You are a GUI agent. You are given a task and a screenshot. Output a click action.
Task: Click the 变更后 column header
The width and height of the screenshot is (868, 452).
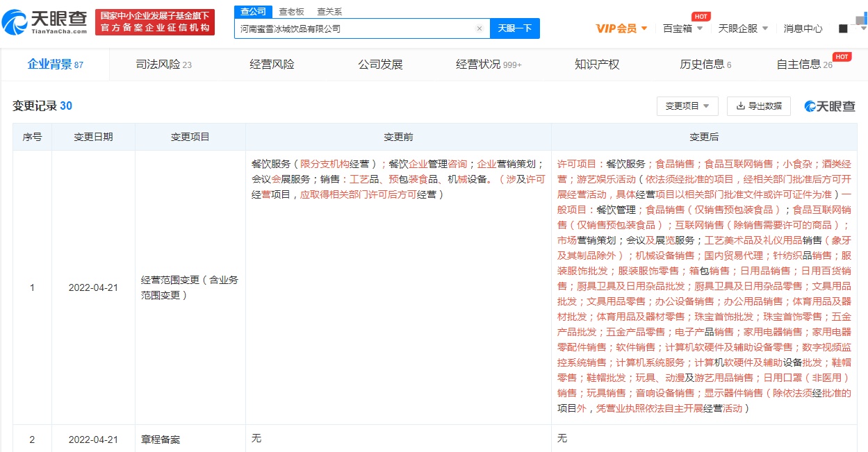point(704,137)
